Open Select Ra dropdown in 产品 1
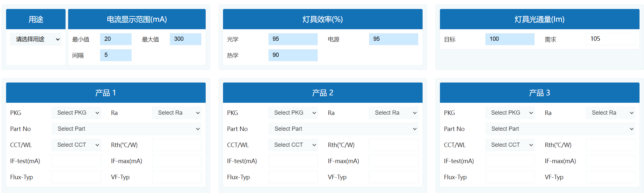Viewport: 644px width, 193px height. click(x=177, y=113)
